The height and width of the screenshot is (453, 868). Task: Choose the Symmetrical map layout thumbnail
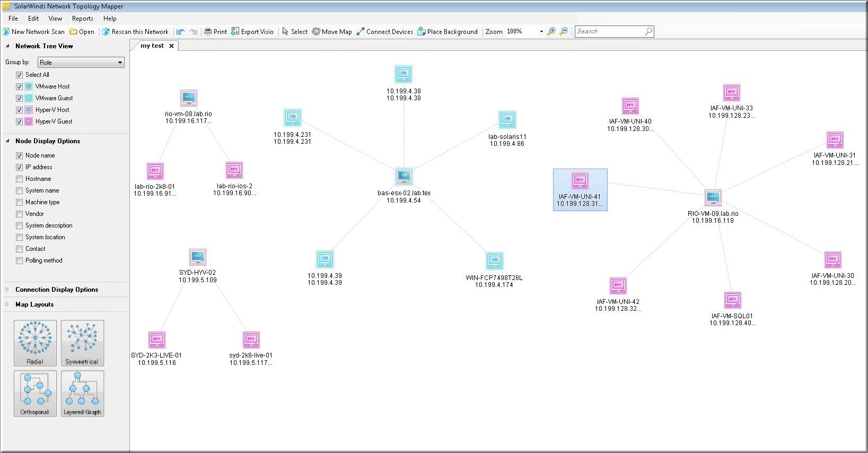click(82, 343)
